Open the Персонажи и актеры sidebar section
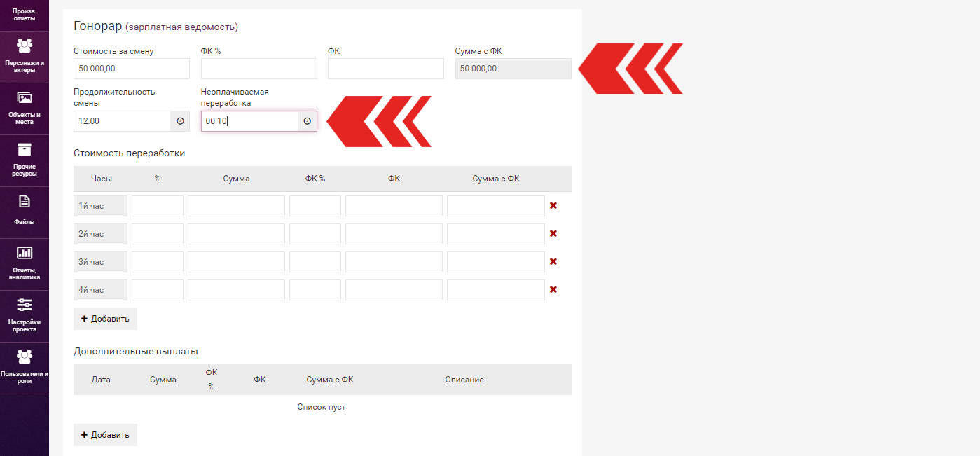Image resolution: width=980 pixels, height=456 pixels. click(25, 57)
